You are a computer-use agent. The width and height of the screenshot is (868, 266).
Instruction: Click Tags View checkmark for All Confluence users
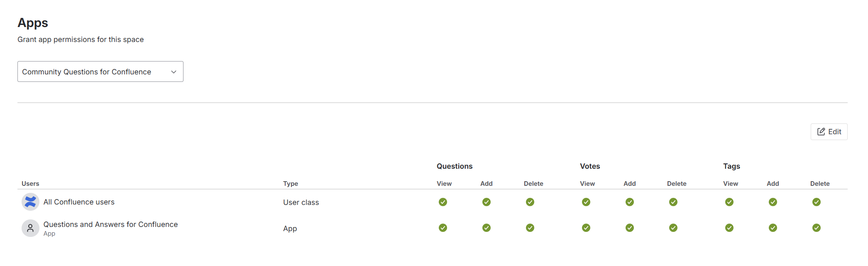pos(729,202)
